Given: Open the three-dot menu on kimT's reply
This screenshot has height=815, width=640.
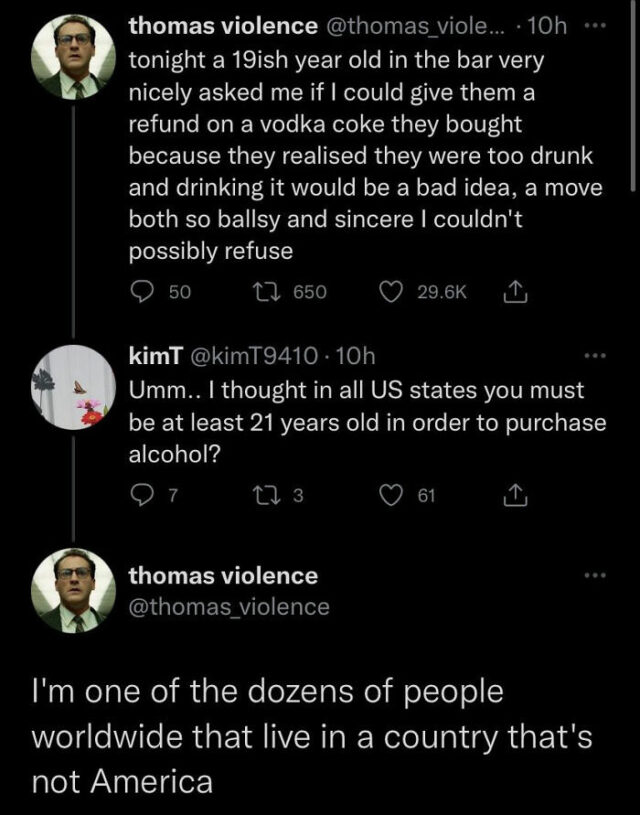Looking at the screenshot, I should coord(597,355).
